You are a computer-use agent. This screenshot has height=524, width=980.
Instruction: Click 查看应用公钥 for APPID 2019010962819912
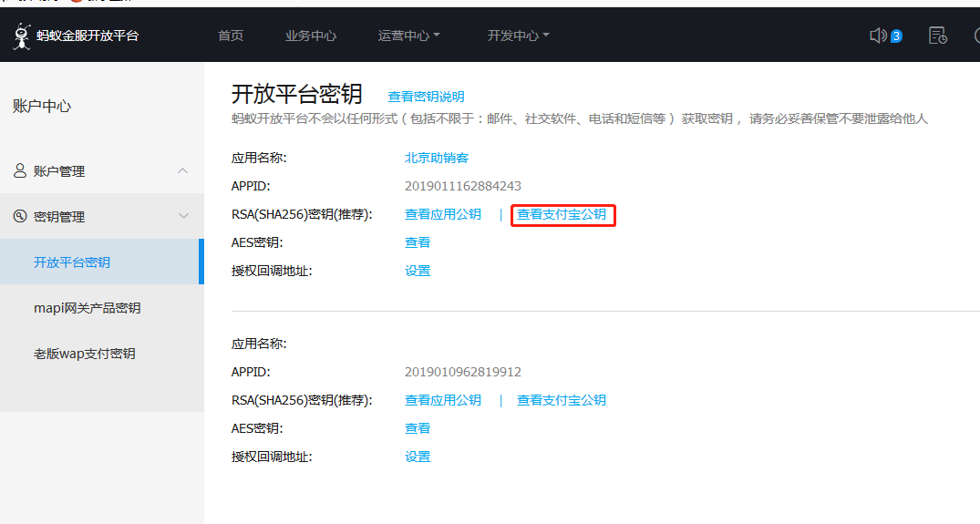[443, 400]
